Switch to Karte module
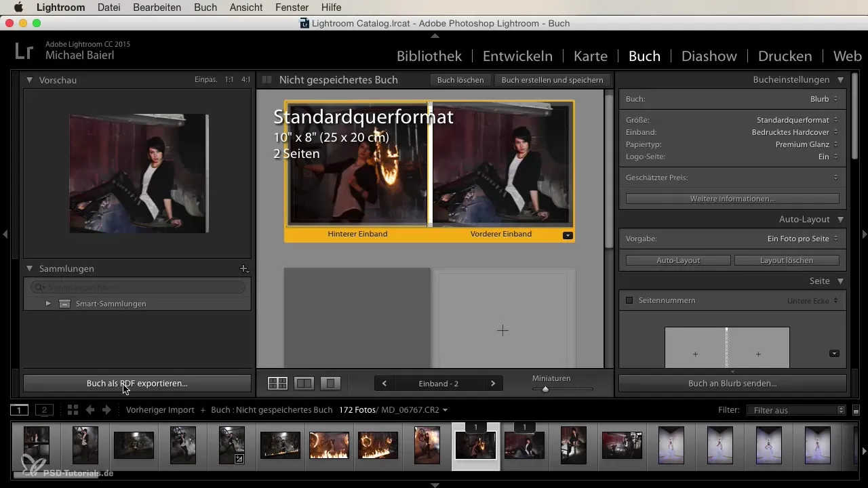The image size is (868, 488). [591, 56]
